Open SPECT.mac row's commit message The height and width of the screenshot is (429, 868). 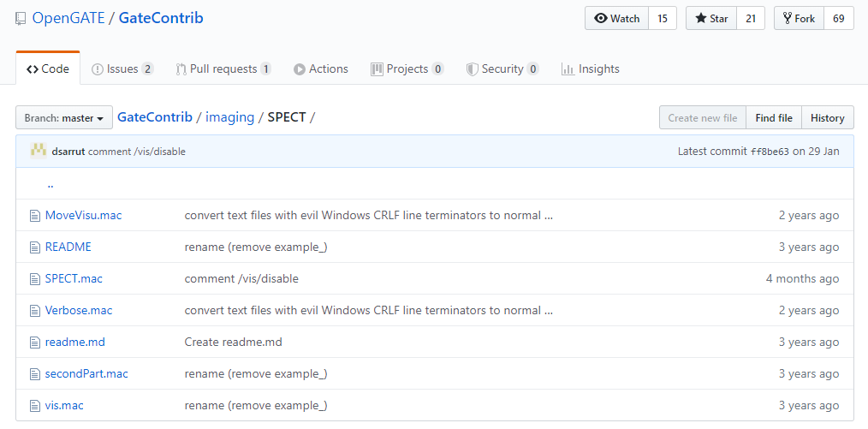coord(241,278)
